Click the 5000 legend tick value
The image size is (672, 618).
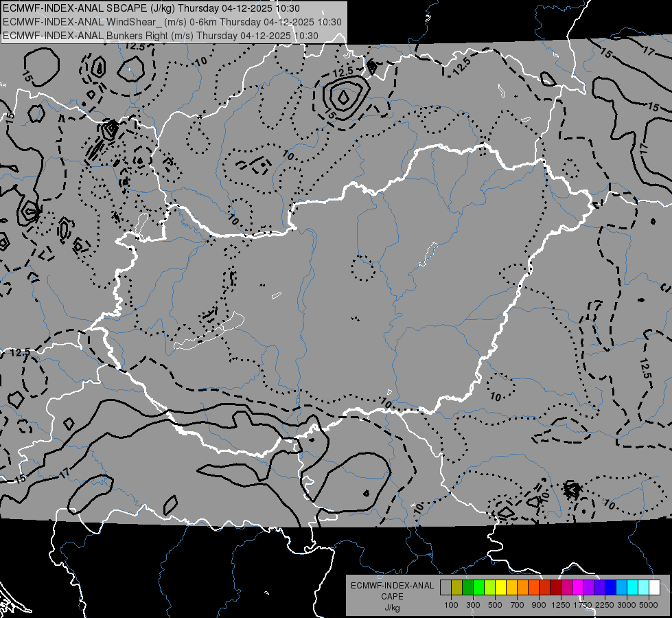(x=649, y=605)
